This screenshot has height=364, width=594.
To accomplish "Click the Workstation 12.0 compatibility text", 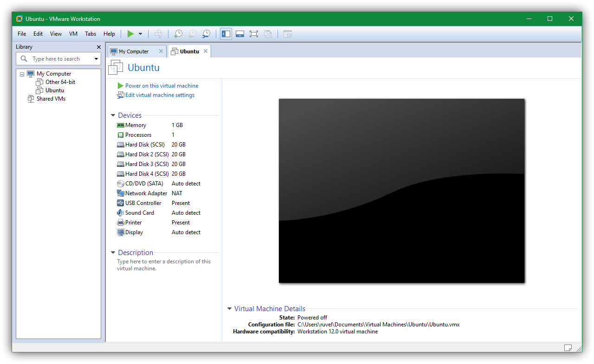I will pos(337,332).
